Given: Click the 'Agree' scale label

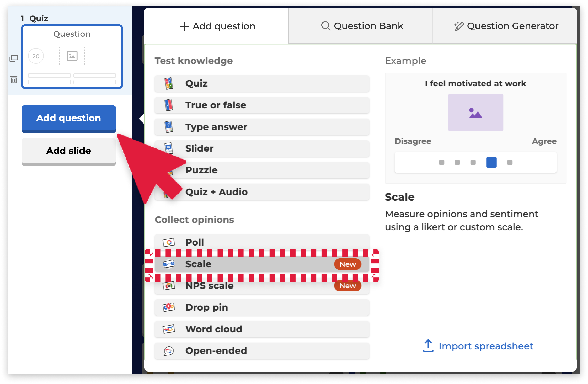Looking at the screenshot, I should coord(544,141).
